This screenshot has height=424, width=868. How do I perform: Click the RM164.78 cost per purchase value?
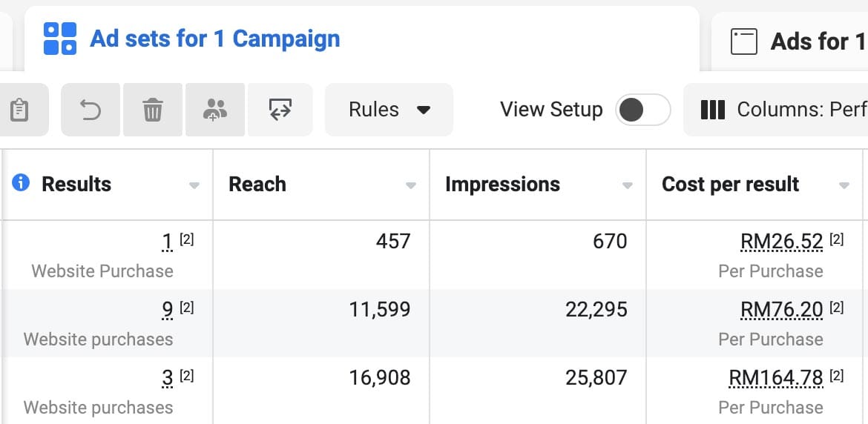pyautogui.click(x=776, y=378)
